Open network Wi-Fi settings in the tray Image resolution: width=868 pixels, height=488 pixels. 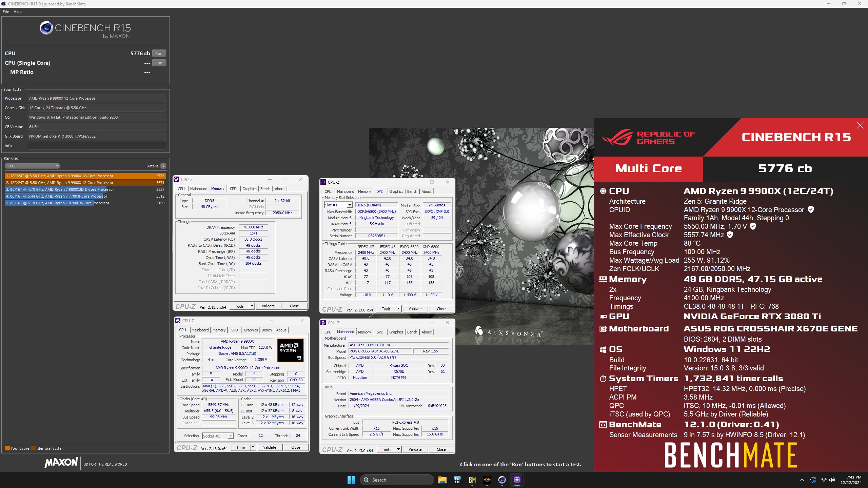[x=824, y=480]
